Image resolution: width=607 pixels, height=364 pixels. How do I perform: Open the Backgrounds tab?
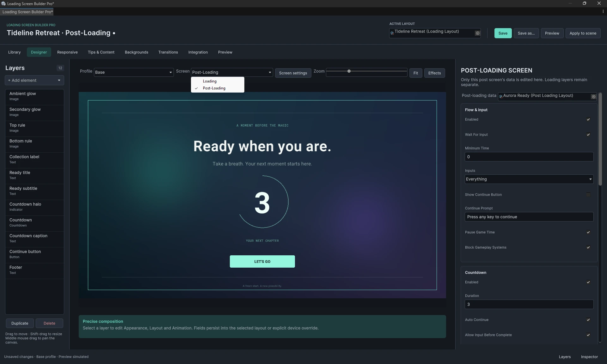tap(137, 52)
